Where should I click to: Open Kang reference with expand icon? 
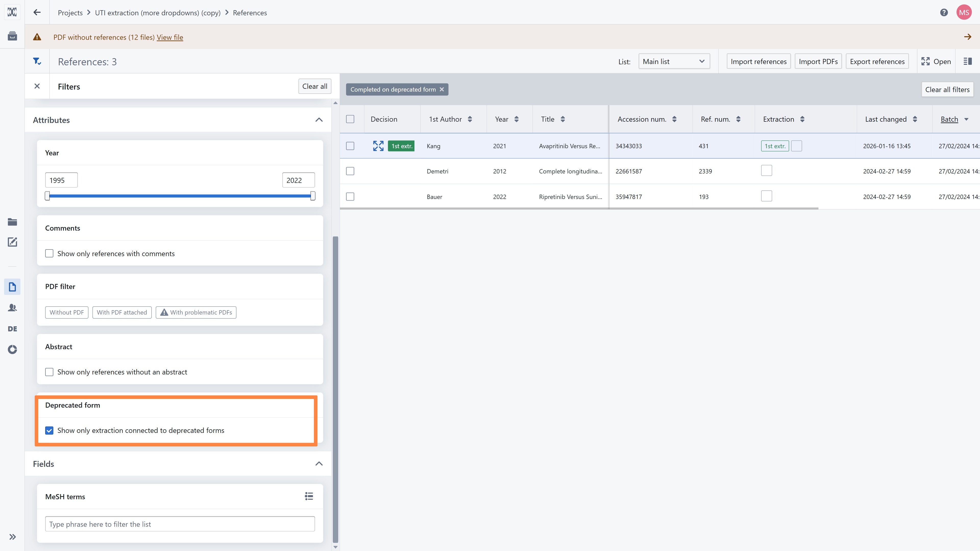tap(378, 146)
